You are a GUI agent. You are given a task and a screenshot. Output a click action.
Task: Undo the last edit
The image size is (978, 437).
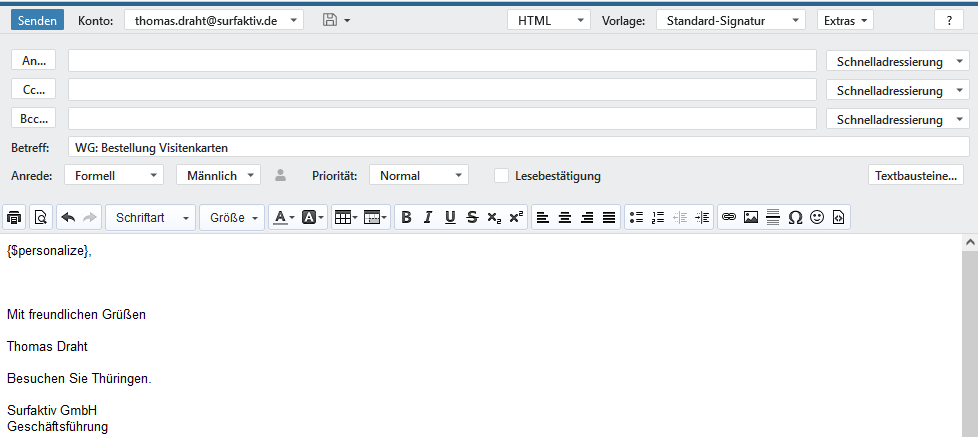coord(68,217)
